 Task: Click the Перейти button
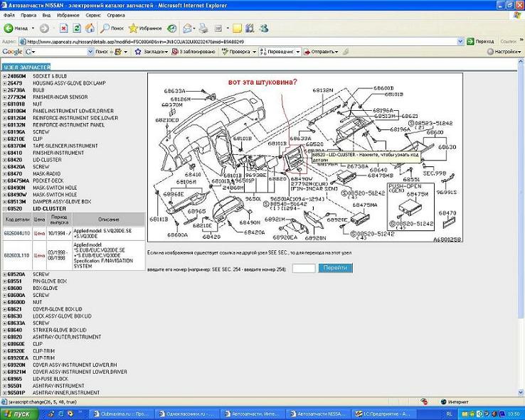pyautogui.click(x=336, y=268)
